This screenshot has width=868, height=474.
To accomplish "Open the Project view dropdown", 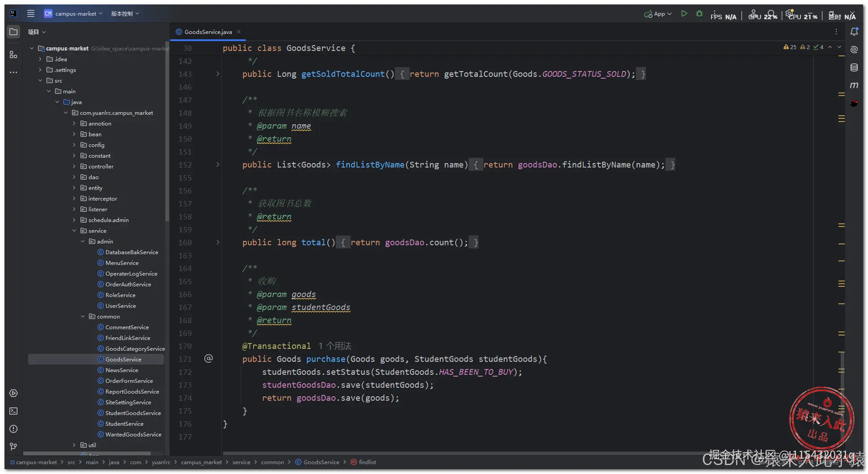I will tap(37, 32).
